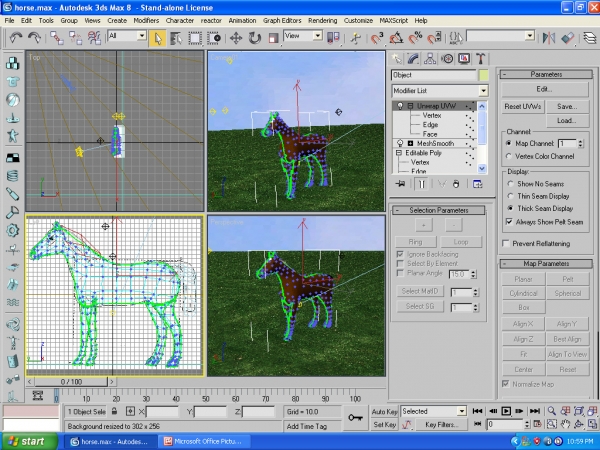Screen dimensions: 600x450
Task: Click Bind to Space Warp icon
Action: click(x=94, y=38)
